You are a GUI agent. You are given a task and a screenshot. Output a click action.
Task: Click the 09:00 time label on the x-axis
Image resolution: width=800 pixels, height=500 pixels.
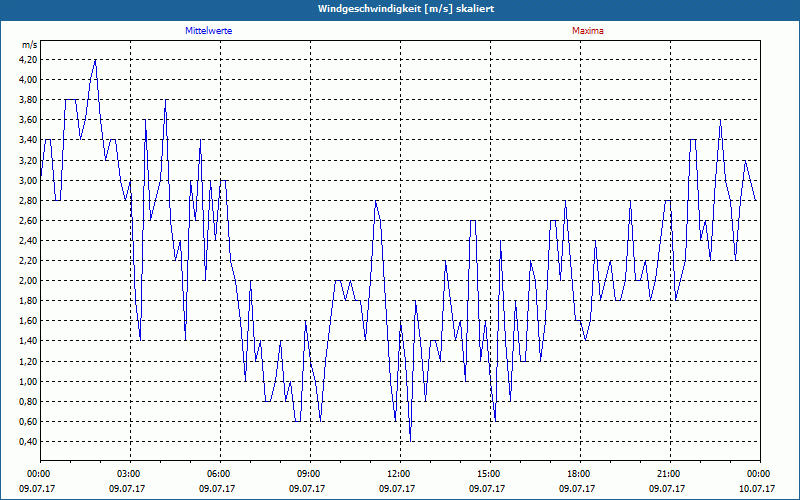coord(310,474)
